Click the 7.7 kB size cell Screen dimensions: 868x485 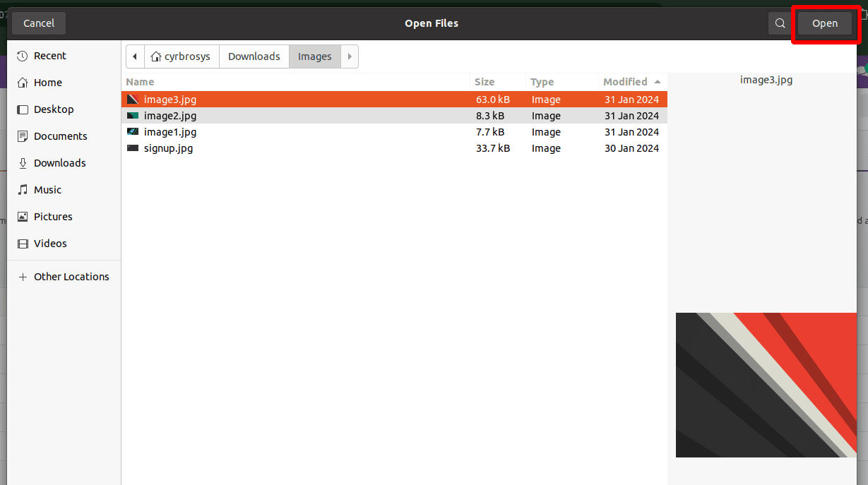point(490,132)
